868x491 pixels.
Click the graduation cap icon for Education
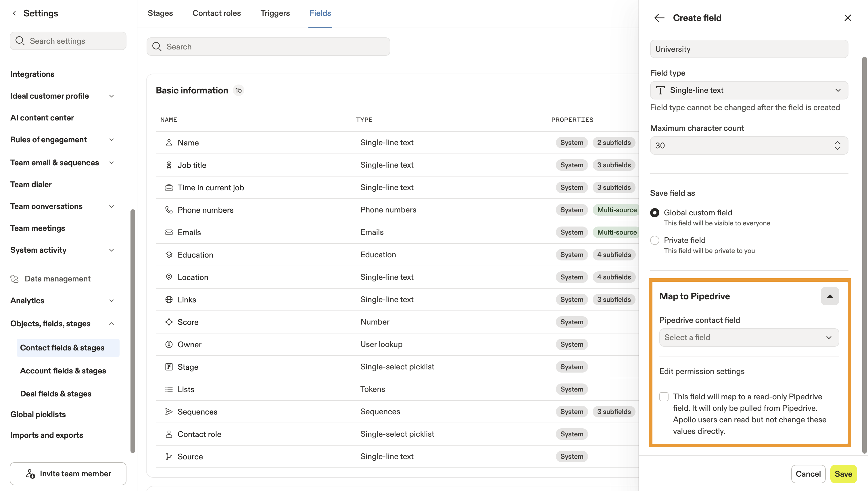[169, 255]
